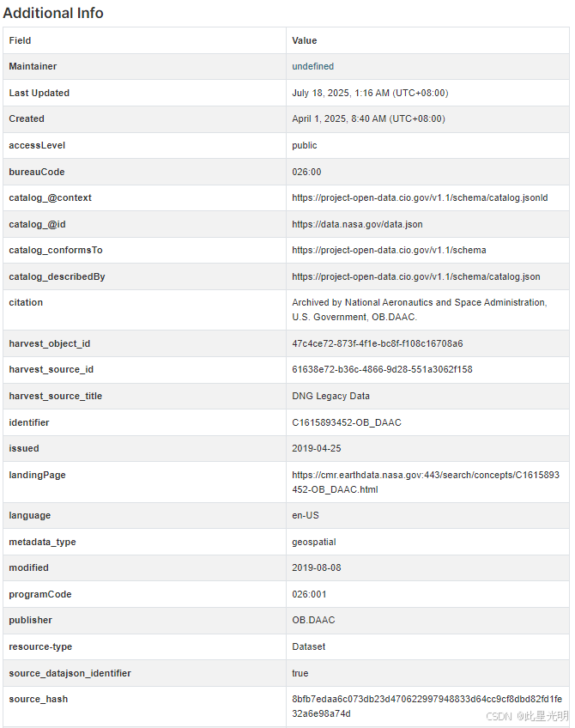The height and width of the screenshot is (728, 575).
Task: Click the programCode value 026:001
Action: pos(309,594)
